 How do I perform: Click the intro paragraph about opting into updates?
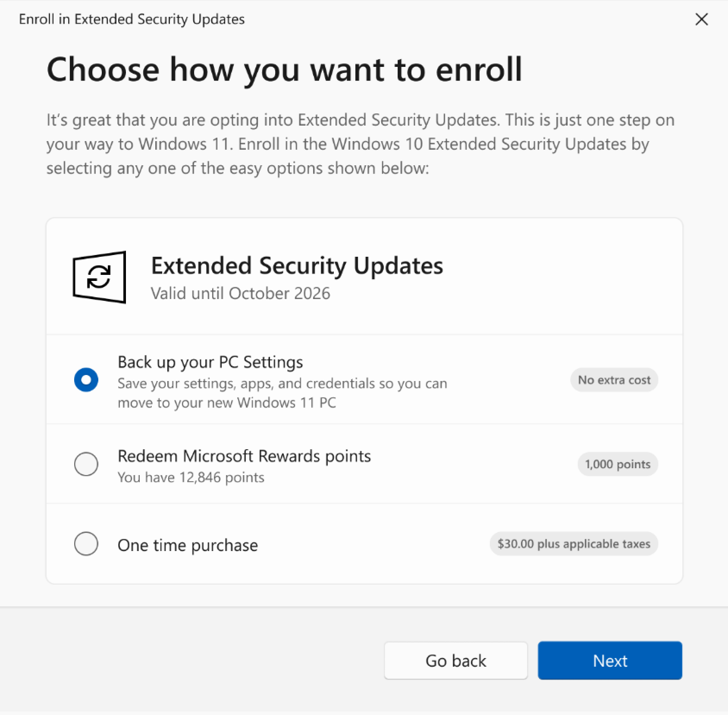pyautogui.click(x=360, y=144)
